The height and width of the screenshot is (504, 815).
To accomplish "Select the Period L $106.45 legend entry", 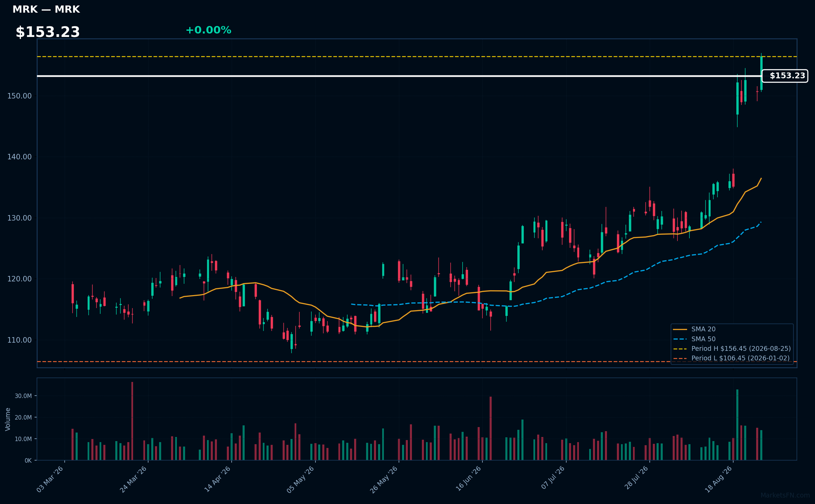I will tap(732, 358).
